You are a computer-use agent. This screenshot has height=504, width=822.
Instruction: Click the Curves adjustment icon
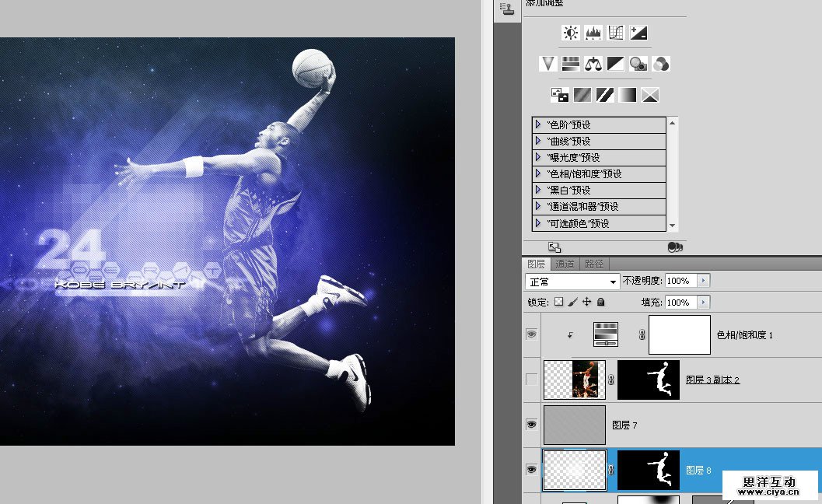(x=616, y=33)
